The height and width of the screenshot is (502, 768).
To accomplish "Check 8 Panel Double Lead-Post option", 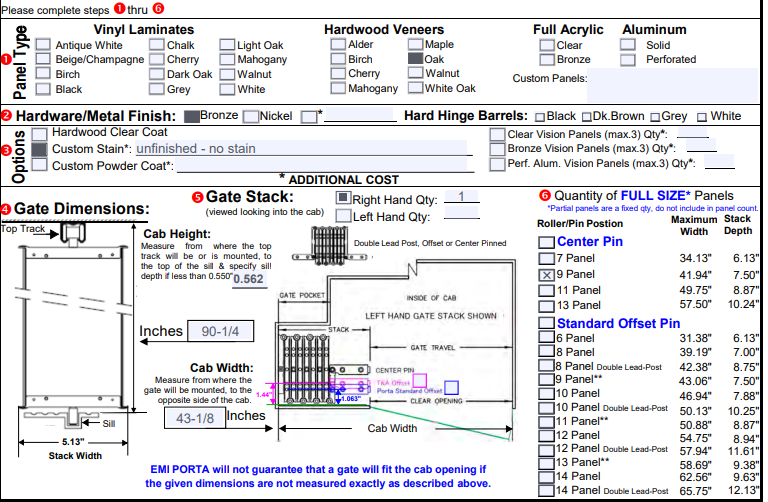I will click(546, 365).
